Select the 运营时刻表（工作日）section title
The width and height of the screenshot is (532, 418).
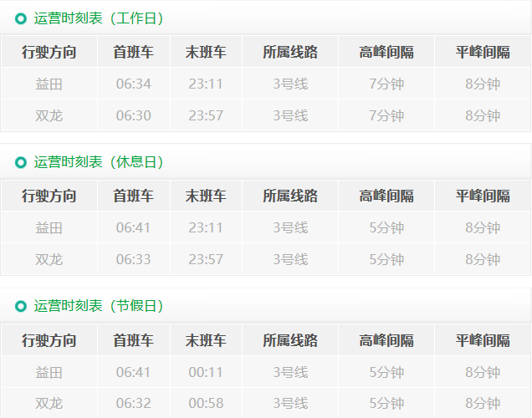[99, 18]
